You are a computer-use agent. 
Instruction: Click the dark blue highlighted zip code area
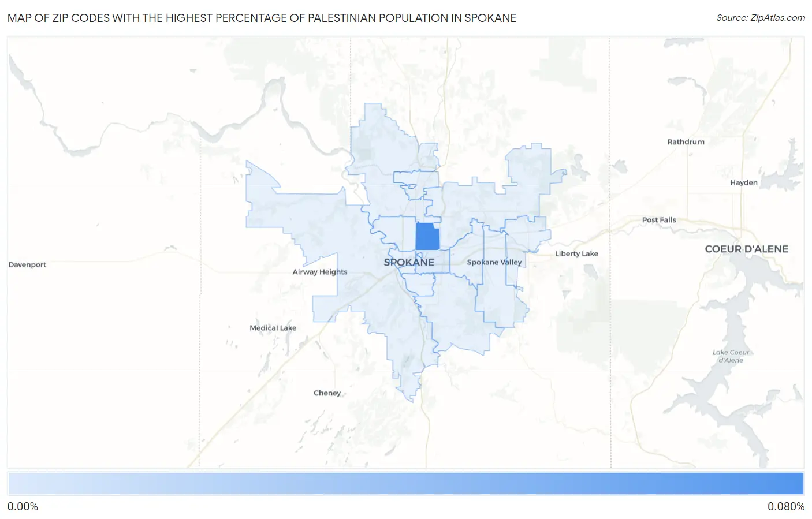click(427, 237)
